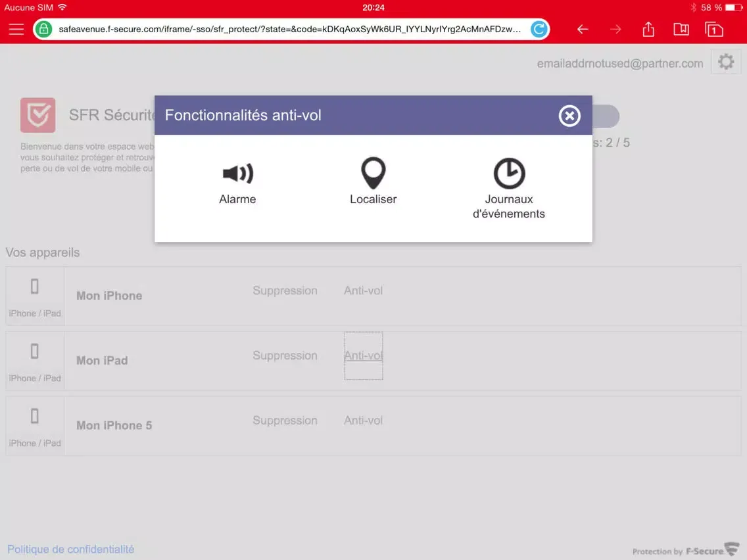747x560 pixels.
Task: Reload the page with the refresh icon
Action: coord(539,29)
